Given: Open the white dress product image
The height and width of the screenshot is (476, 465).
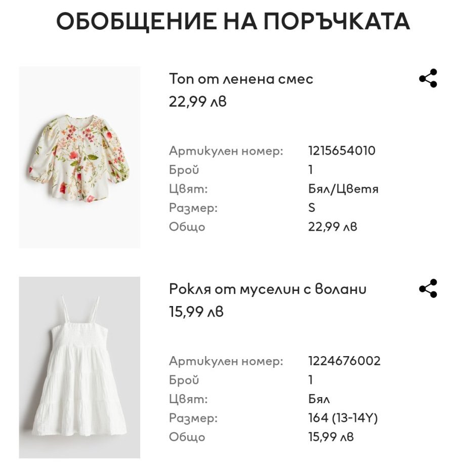Looking at the screenshot, I should click(79, 367).
